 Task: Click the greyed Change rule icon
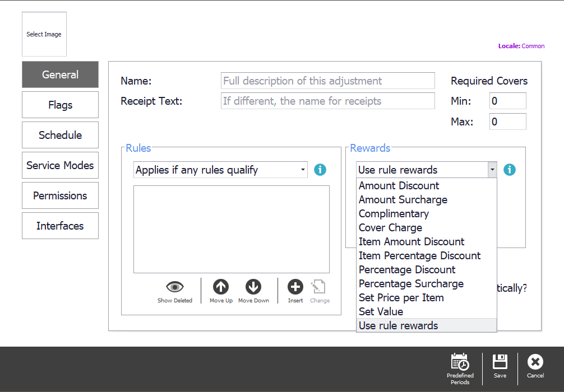click(x=318, y=287)
